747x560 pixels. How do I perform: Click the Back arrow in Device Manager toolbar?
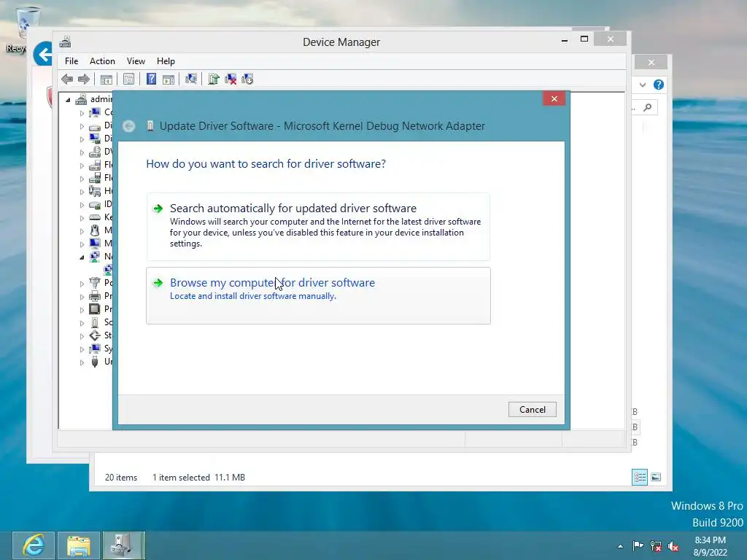[67, 79]
